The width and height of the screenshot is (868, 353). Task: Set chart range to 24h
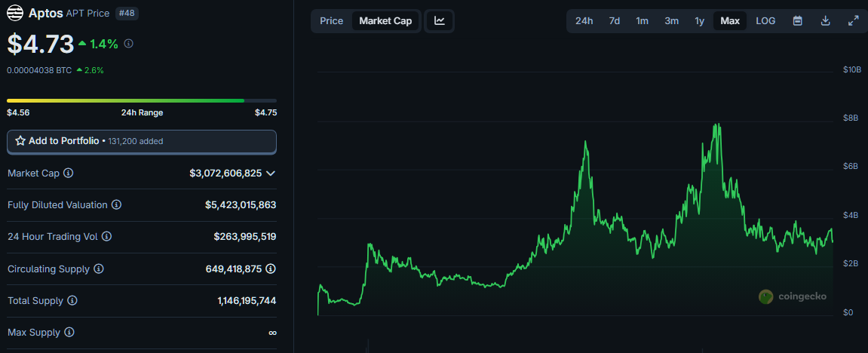pyautogui.click(x=584, y=21)
